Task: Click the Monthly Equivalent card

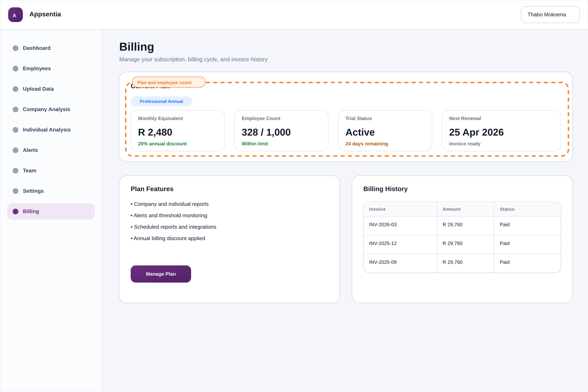Action: [x=178, y=131]
